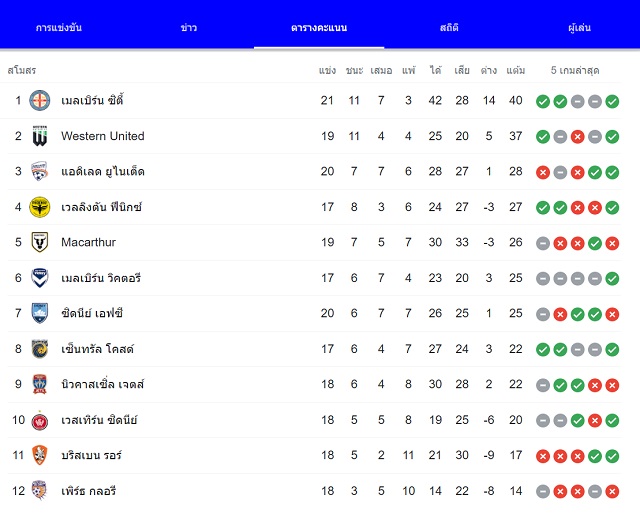Open the Macarthur team name link
The image size is (640, 514).
(89, 242)
